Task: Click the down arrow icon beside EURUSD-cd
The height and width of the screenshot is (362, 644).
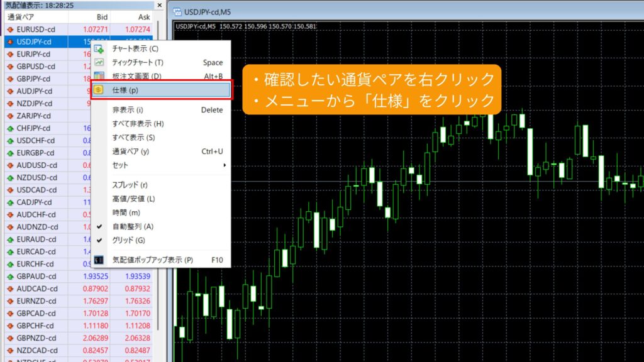Action: [10, 30]
